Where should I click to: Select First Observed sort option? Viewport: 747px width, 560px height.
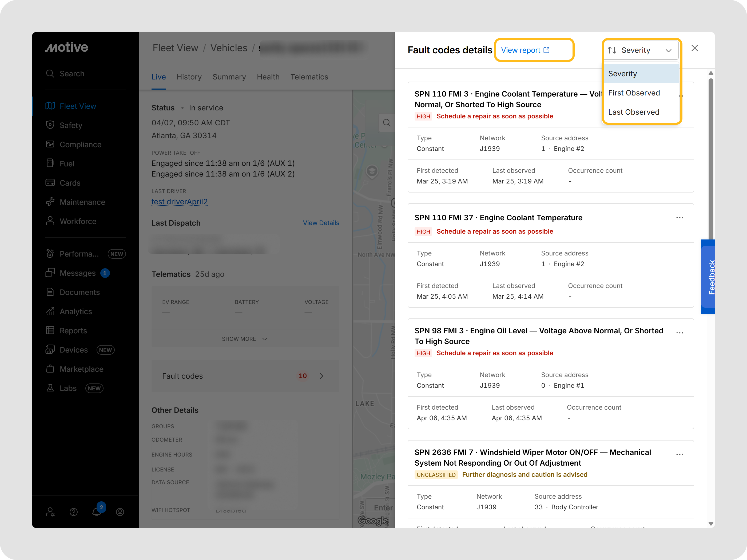click(641, 93)
